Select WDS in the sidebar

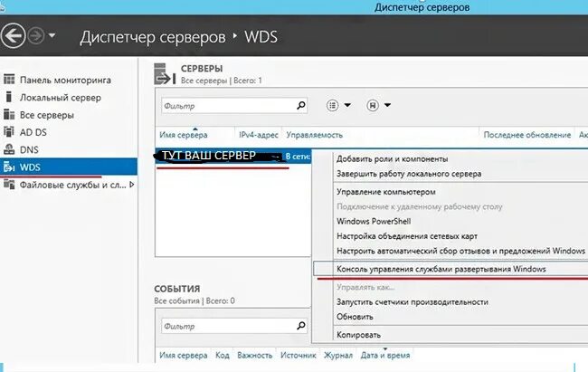pyautogui.click(x=30, y=167)
